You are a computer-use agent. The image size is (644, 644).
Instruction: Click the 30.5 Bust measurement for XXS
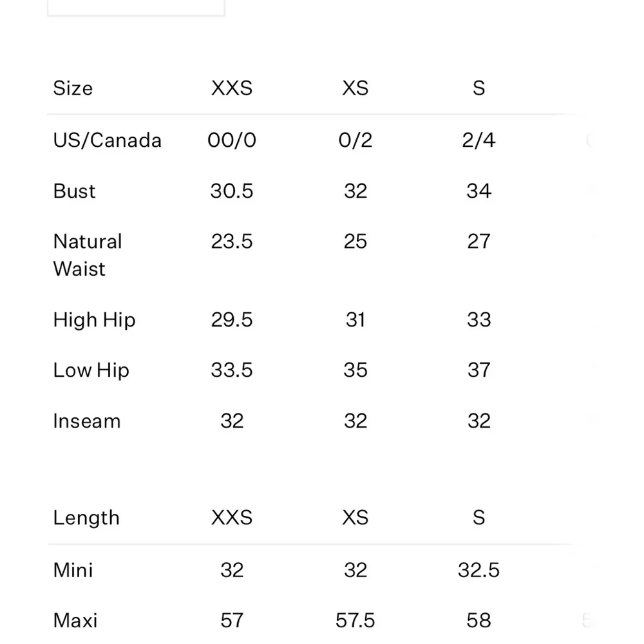[x=232, y=191]
